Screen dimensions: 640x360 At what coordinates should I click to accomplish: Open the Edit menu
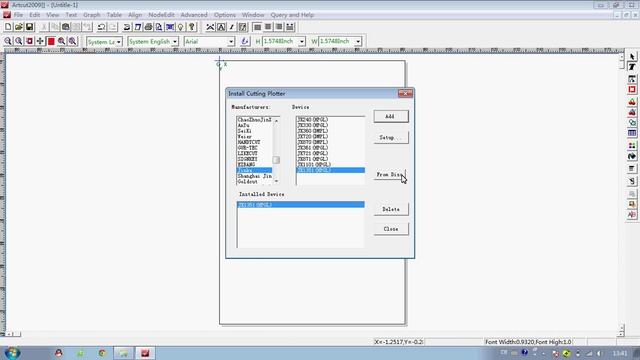click(x=35, y=15)
